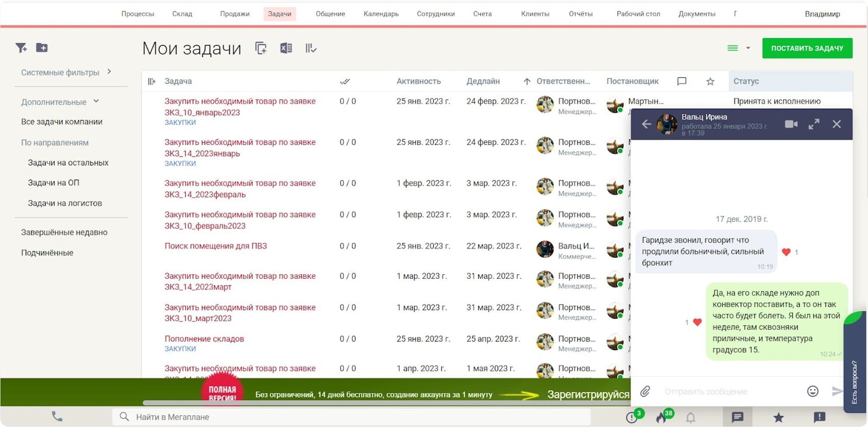The image size is (868, 427).
Task: Open the Календарь menu tab
Action: point(381,14)
